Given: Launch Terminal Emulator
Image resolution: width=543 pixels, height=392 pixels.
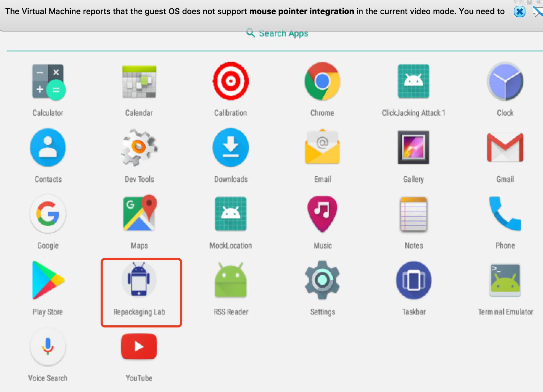Looking at the screenshot, I should [x=505, y=280].
